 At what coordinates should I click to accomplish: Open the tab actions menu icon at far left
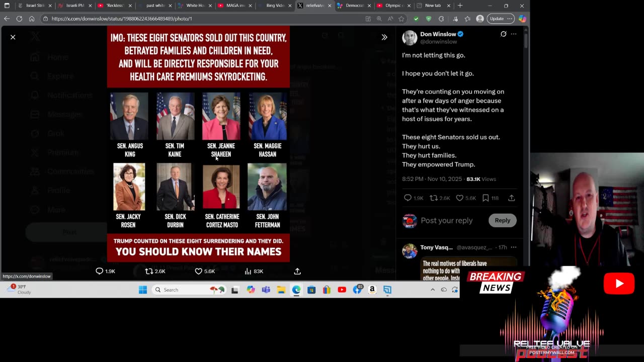tap(7, 6)
